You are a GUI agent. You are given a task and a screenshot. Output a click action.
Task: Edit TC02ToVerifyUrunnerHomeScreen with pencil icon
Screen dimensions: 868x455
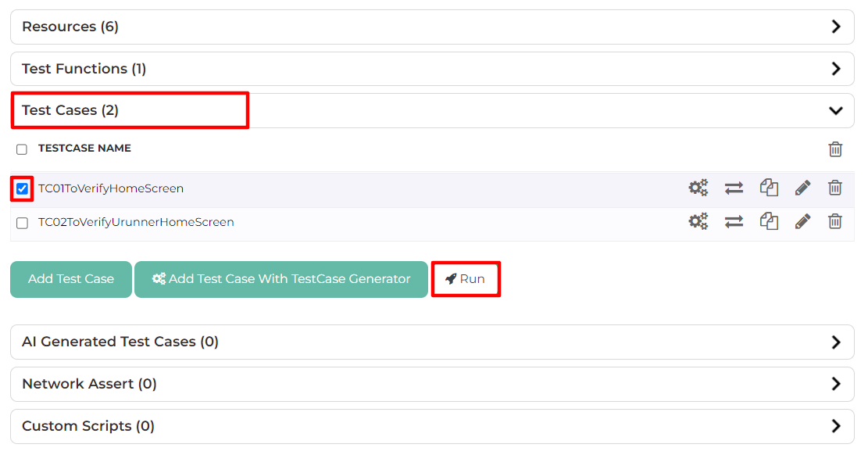[x=802, y=222]
